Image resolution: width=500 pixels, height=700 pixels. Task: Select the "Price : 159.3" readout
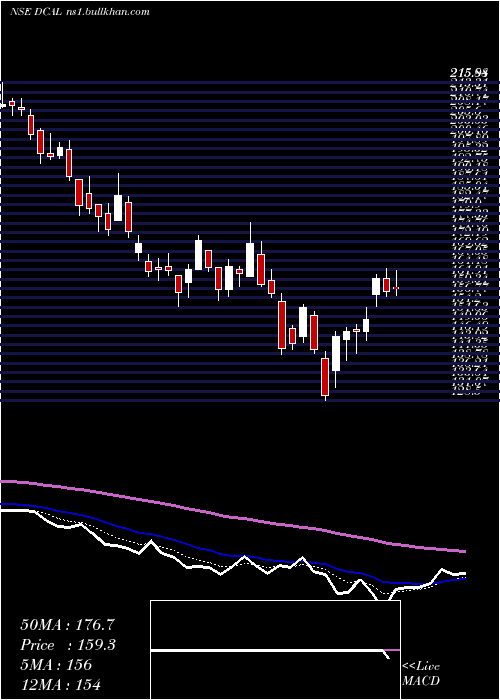68,645
